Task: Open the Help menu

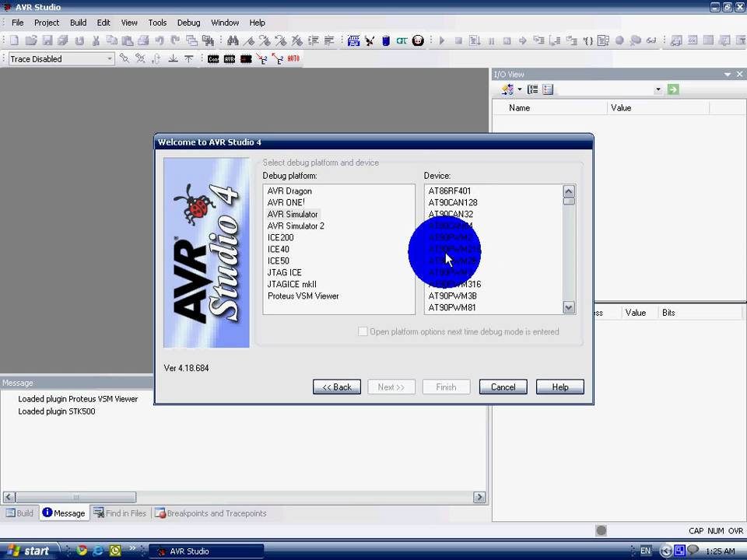Action: pyautogui.click(x=257, y=23)
